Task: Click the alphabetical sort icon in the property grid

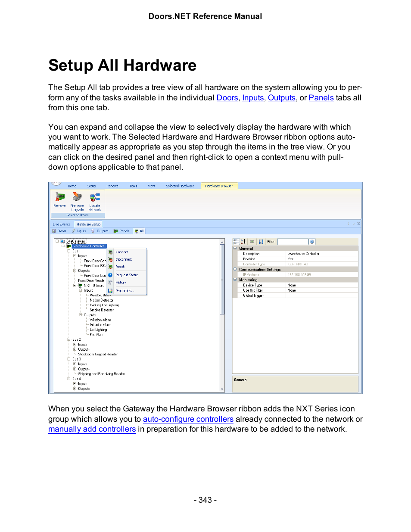Action: (243, 242)
